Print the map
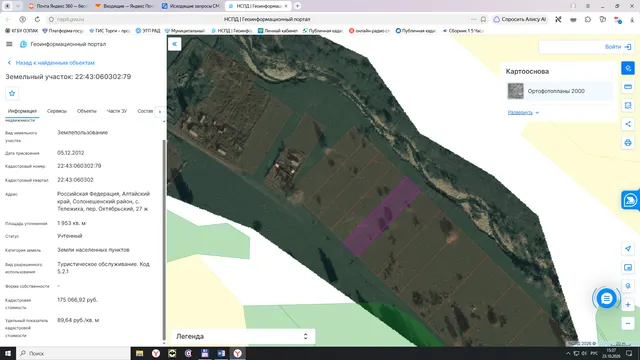The width and height of the screenshot is (640, 360). (x=628, y=143)
